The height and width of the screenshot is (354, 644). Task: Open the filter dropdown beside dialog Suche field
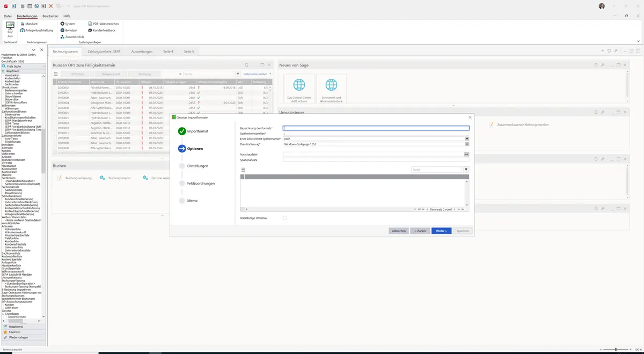[466, 169]
